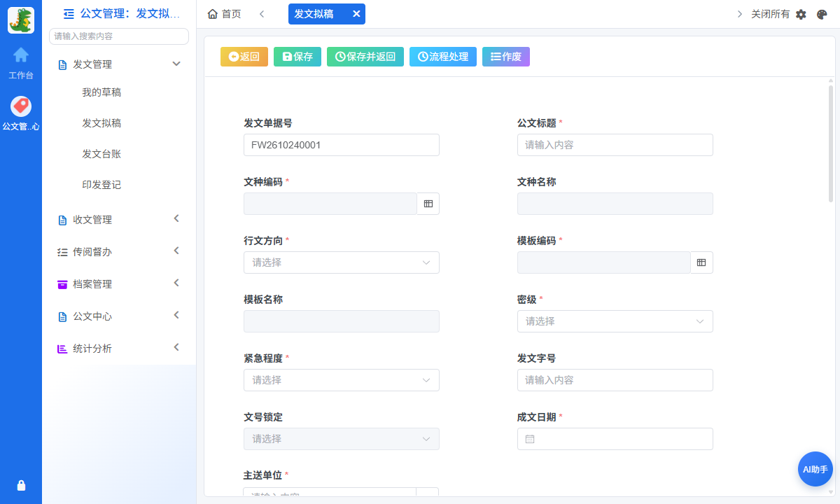The height and width of the screenshot is (504, 840).
Task: Click the 保存 button
Action: pos(297,57)
